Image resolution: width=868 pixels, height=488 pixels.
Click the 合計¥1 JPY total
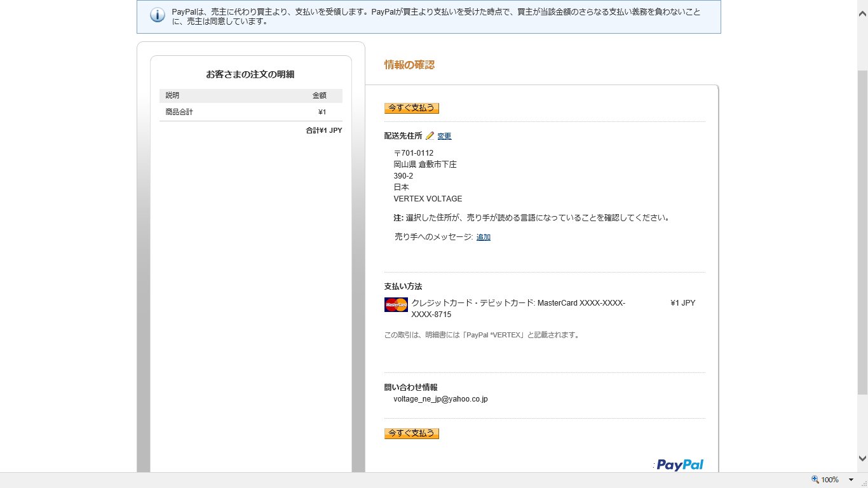pyautogui.click(x=324, y=130)
